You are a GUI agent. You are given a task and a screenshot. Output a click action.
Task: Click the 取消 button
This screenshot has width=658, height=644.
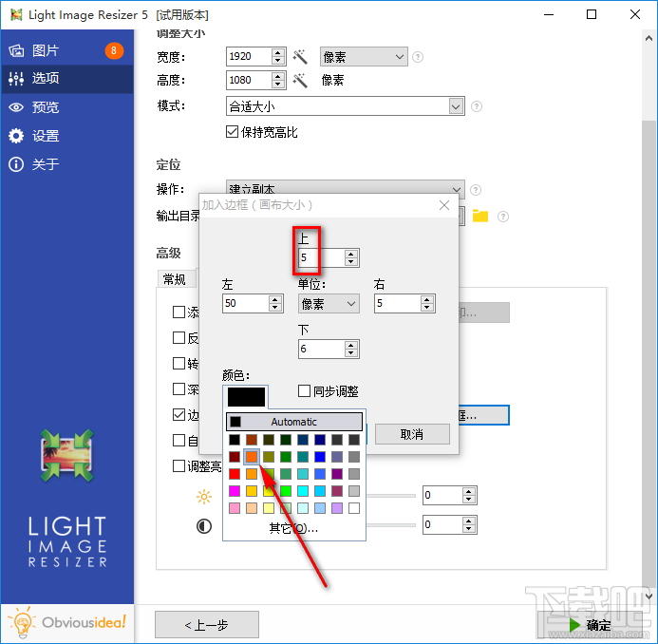(x=412, y=434)
